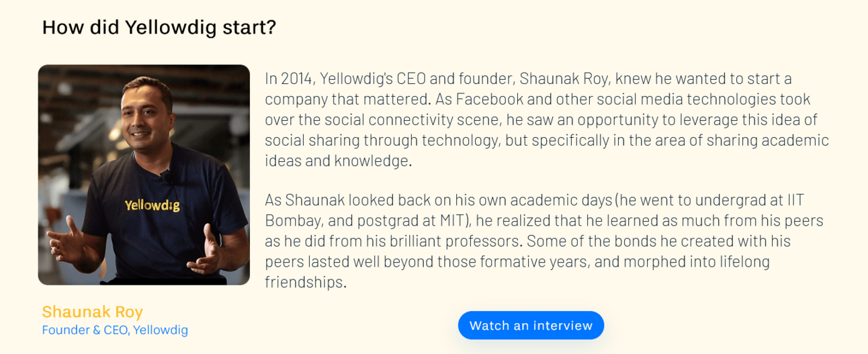Click the Yellowdig logo on the t-shirt

(x=153, y=205)
